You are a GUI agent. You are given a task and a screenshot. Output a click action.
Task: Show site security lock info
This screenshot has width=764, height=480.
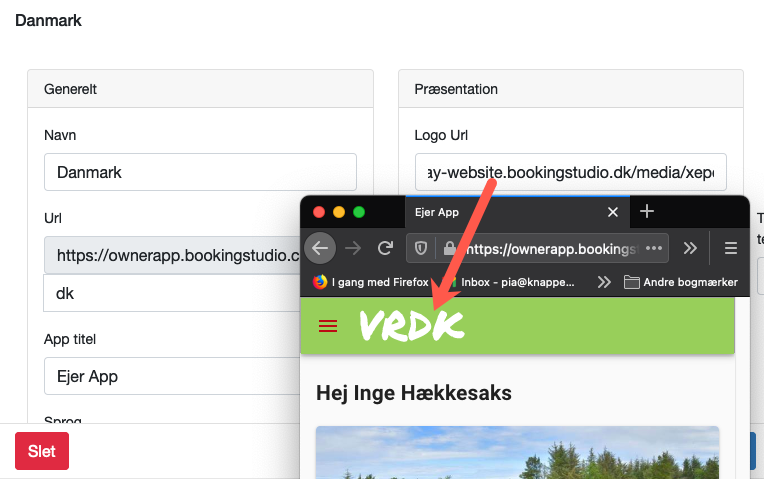point(449,249)
